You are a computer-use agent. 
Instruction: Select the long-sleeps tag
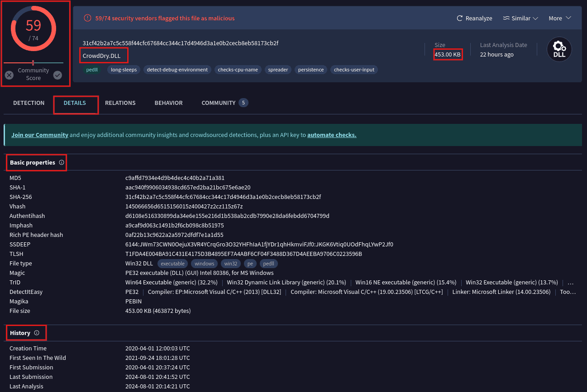[124, 70]
